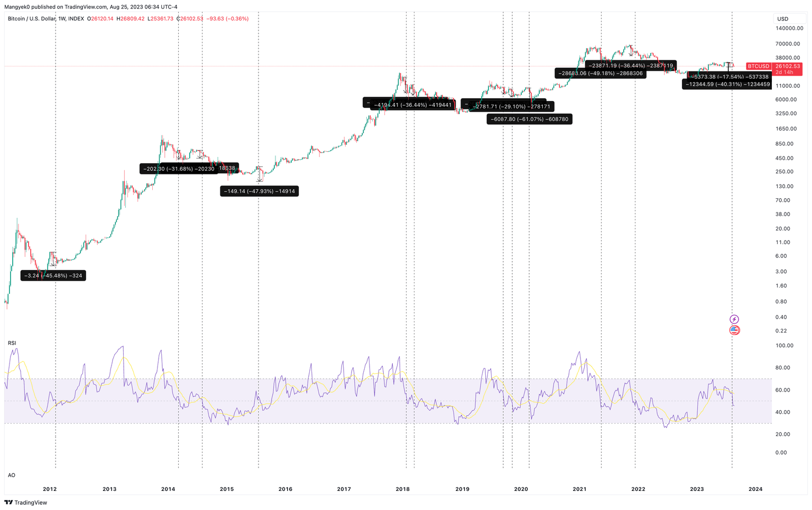Viewport: 812px width, 510px height.
Task: Select the RSI indicator label
Action: (11, 342)
